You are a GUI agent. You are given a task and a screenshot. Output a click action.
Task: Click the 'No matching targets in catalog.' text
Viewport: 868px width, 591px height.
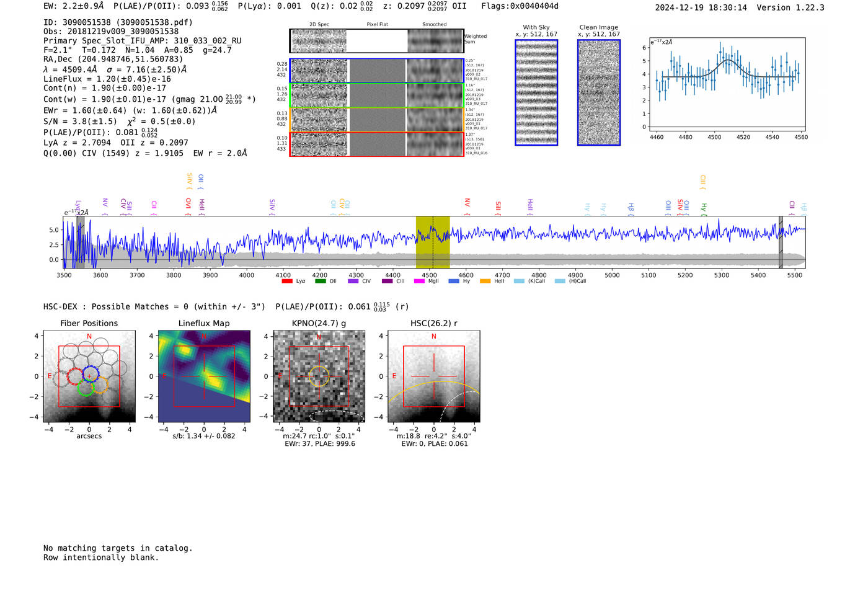118,548
